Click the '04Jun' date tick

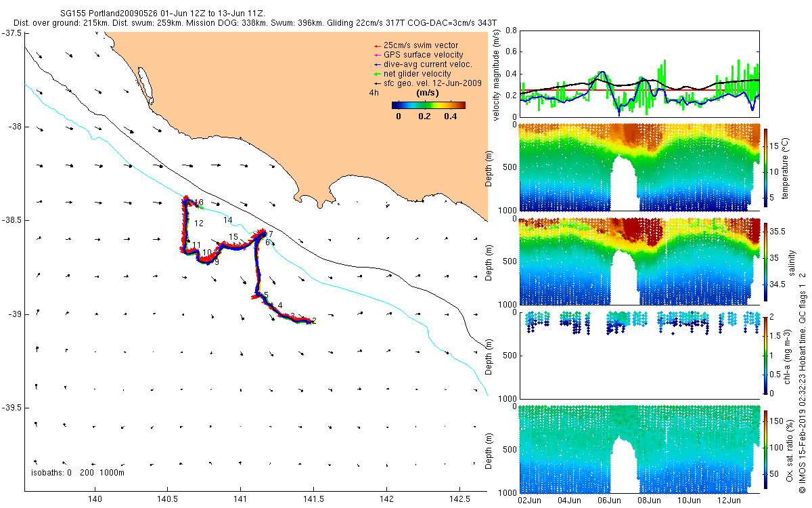pos(568,499)
